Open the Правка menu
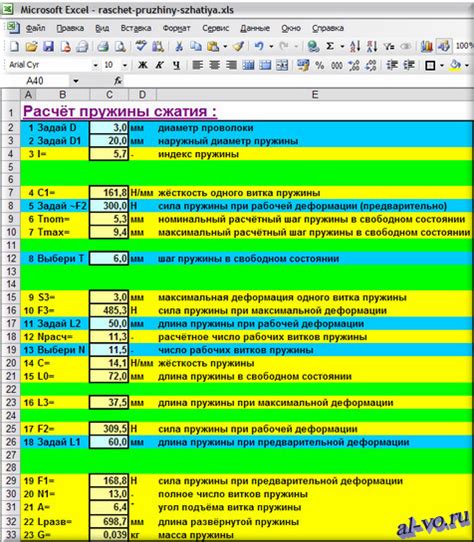 (x=70, y=28)
